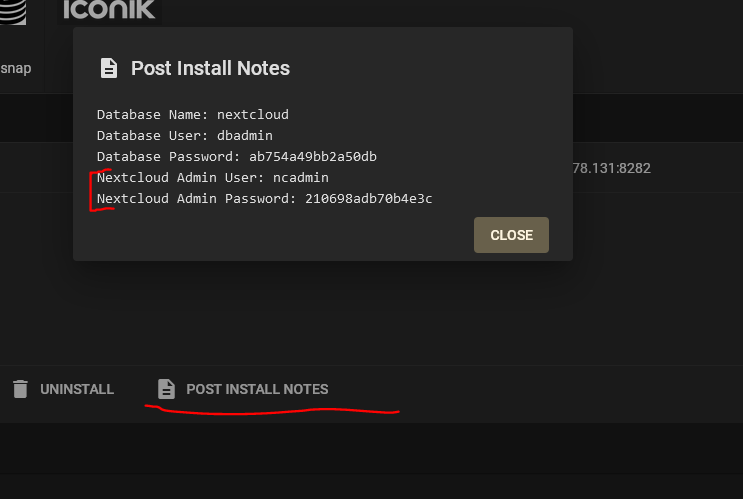Click the trash icon next to Uninstall
Screen dimensions: 743x499
(x=20, y=389)
